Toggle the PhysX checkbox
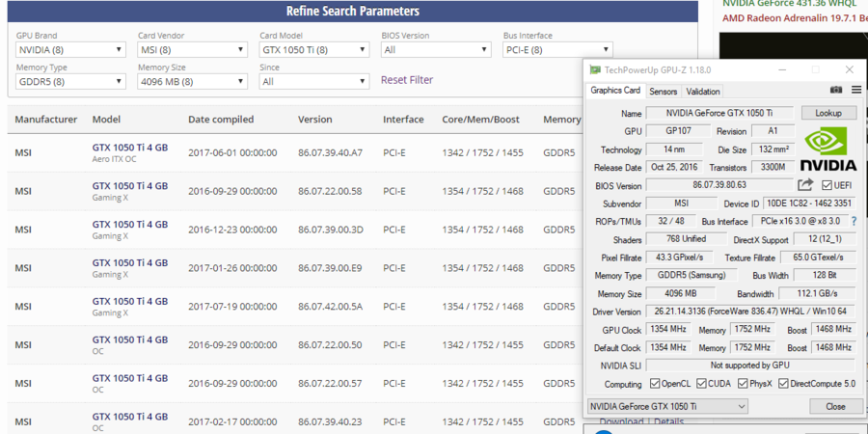The width and height of the screenshot is (868, 434). pyautogui.click(x=742, y=384)
